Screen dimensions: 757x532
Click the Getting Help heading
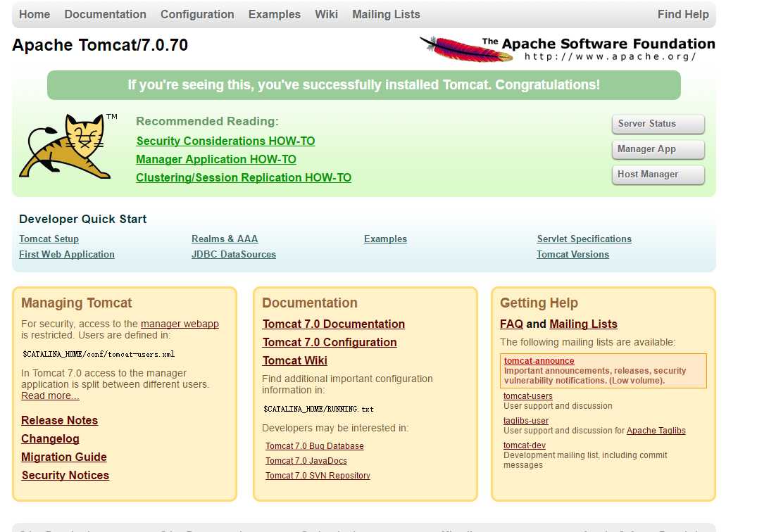539,303
